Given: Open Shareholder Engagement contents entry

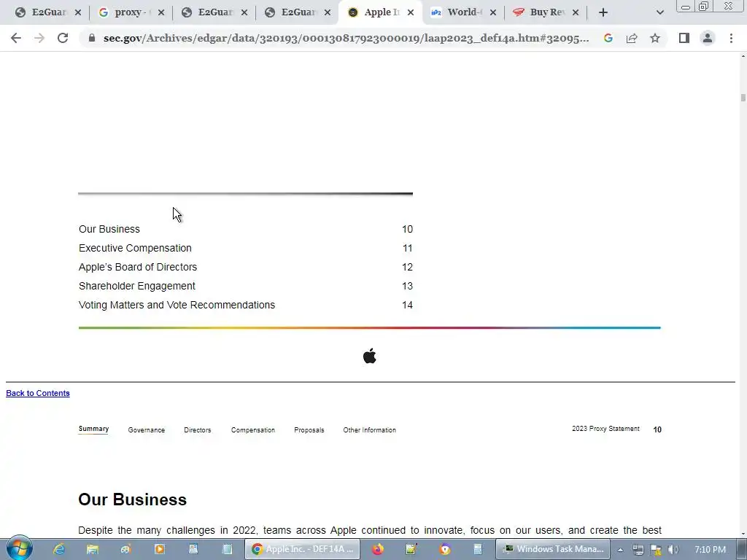Looking at the screenshot, I should [136, 286].
